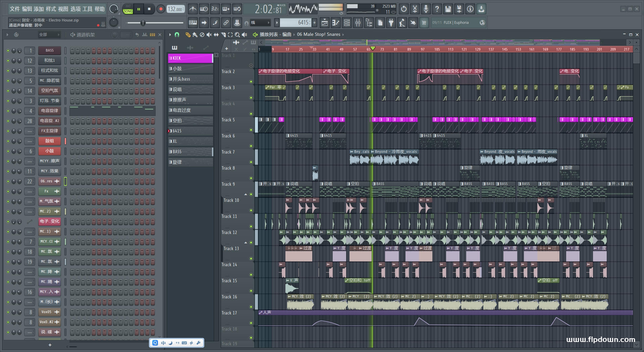Open the snap mode 线 dropdown
The height and width of the screenshot is (352, 644).
[x=261, y=23]
